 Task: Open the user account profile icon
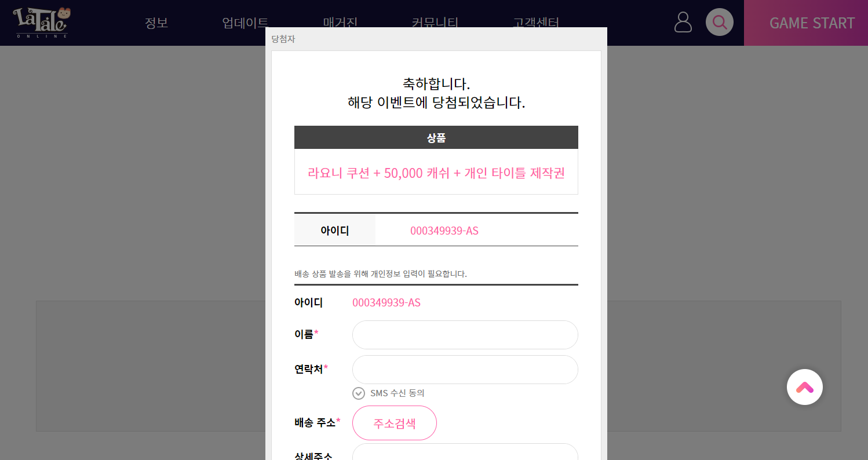[683, 22]
